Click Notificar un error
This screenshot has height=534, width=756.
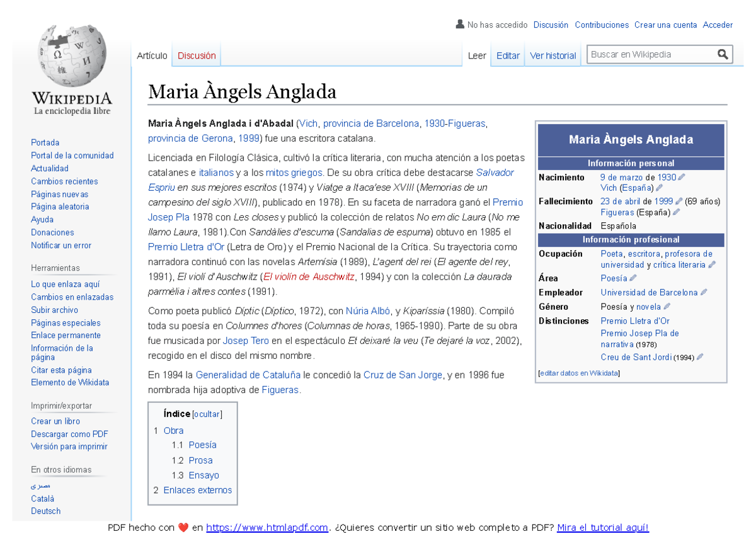pos(61,246)
